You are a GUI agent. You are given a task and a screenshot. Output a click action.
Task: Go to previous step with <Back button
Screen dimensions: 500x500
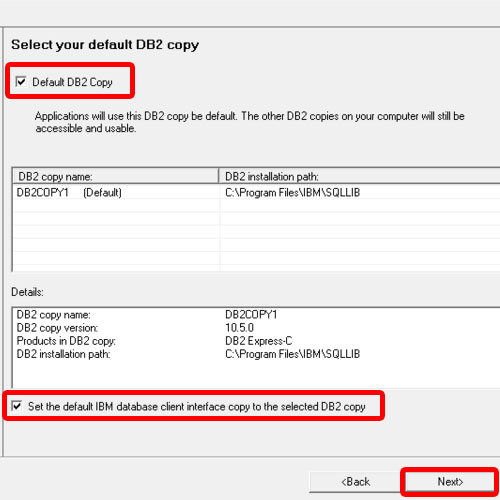tap(356, 481)
